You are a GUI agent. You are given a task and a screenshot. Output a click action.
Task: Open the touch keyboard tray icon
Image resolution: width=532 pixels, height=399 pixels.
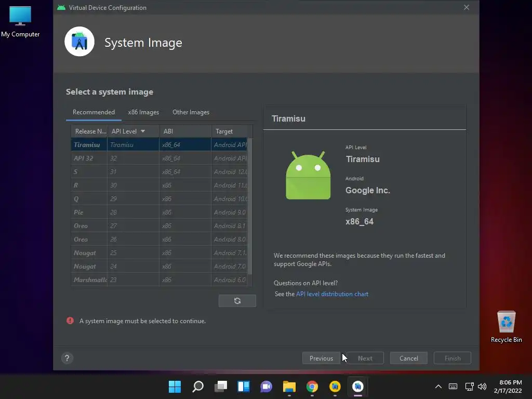coord(453,387)
